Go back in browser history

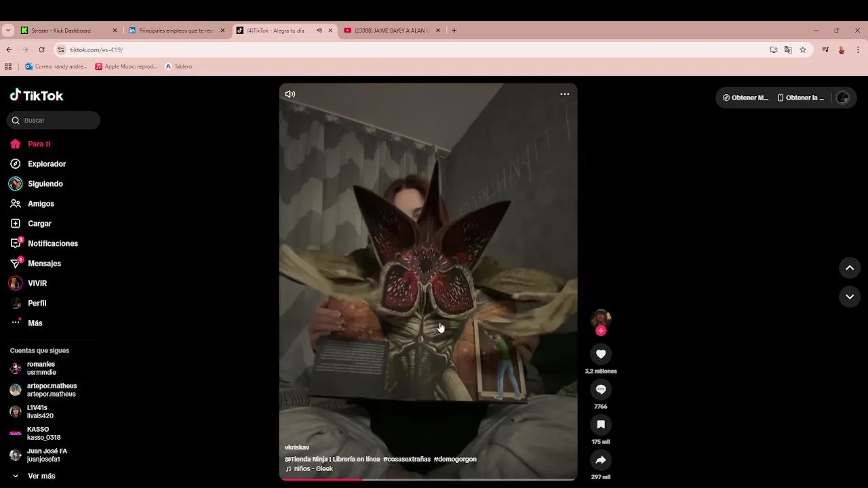tap(9, 49)
